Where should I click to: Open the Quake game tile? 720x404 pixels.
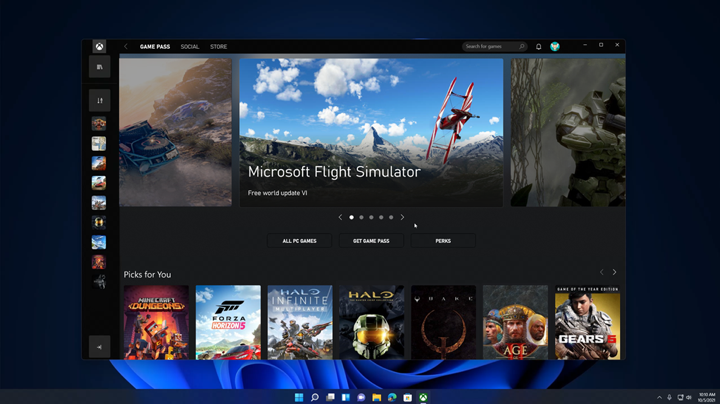tap(444, 322)
